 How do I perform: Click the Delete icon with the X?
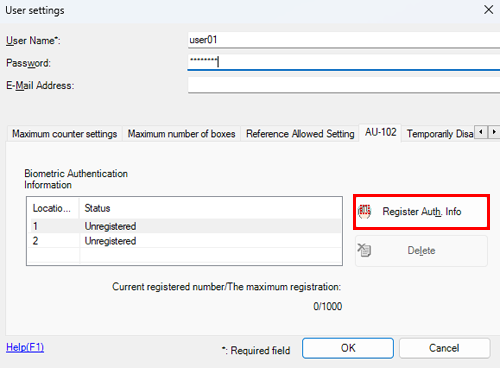click(x=364, y=250)
